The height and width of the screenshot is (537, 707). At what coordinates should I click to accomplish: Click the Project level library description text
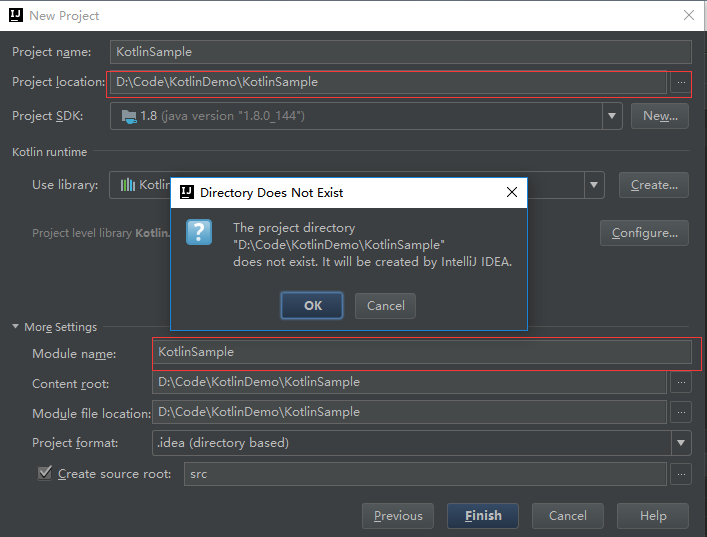(101, 233)
